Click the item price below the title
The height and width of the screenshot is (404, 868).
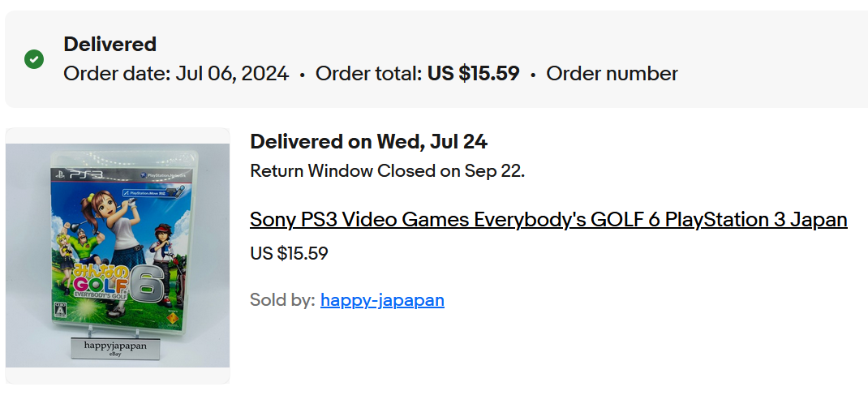[289, 253]
